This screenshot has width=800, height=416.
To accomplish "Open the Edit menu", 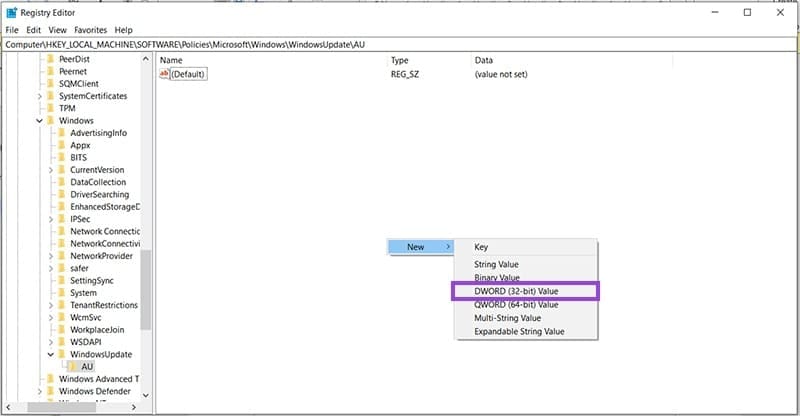I will (x=33, y=30).
